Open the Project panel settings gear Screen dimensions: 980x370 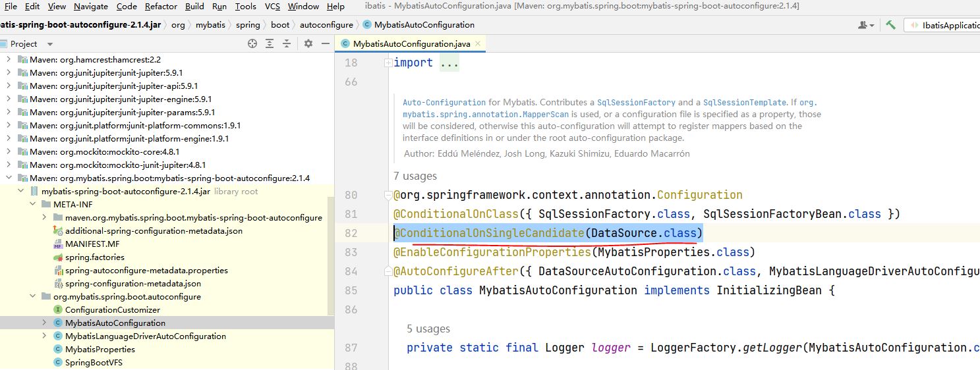pos(308,43)
